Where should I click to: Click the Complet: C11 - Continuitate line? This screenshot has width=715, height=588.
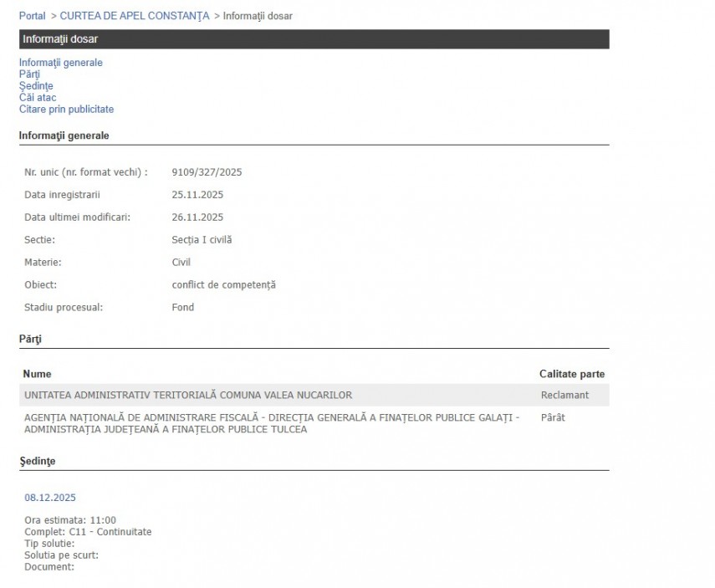(88, 532)
